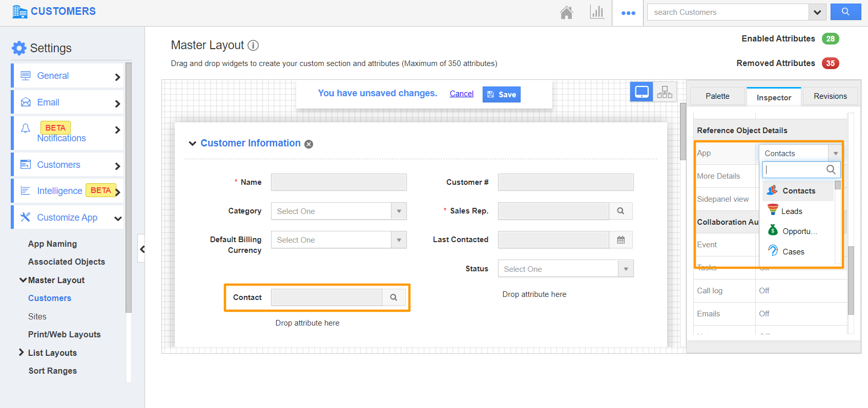Switch to desktop monitor layout view
The height and width of the screenshot is (408, 868).
[642, 92]
